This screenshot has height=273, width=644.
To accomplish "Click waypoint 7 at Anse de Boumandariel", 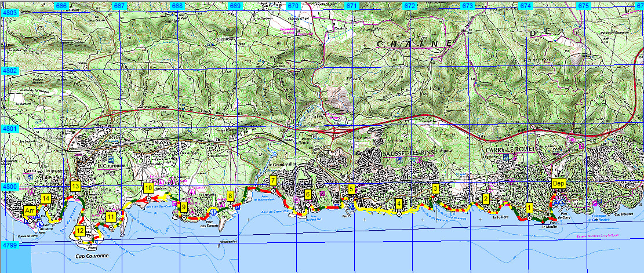I will [273, 181].
